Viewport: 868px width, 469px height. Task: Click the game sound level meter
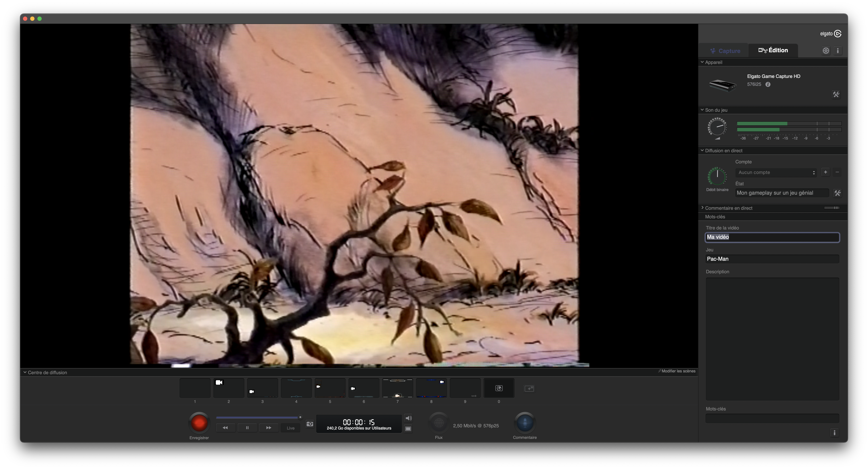pos(789,127)
